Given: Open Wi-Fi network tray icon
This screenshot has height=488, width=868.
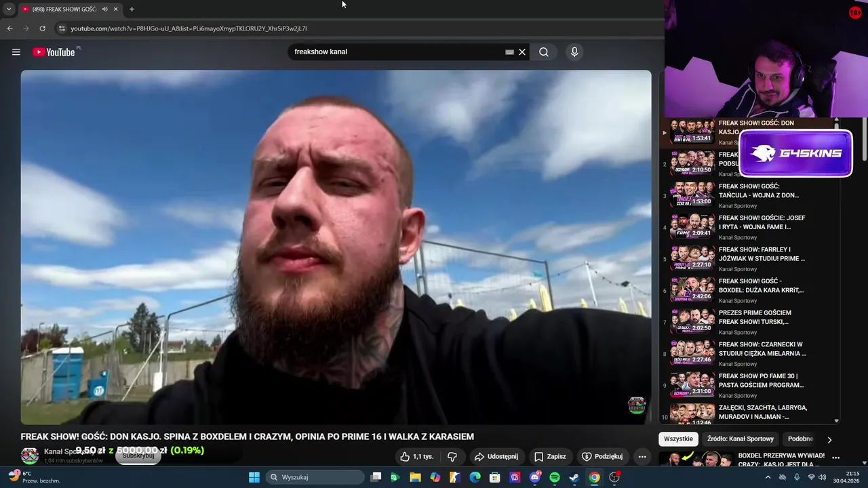Looking at the screenshot, I should [x=810, y=477].
